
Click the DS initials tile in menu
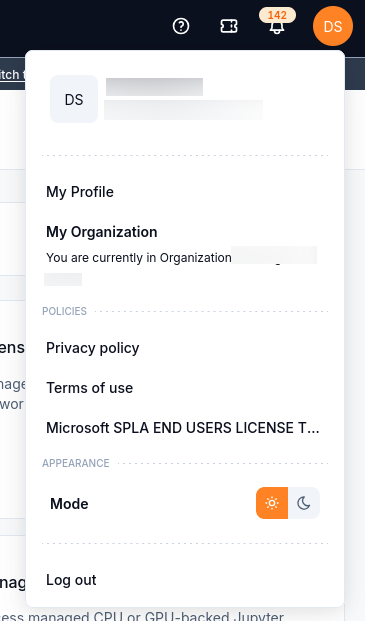tap(74, 99)
